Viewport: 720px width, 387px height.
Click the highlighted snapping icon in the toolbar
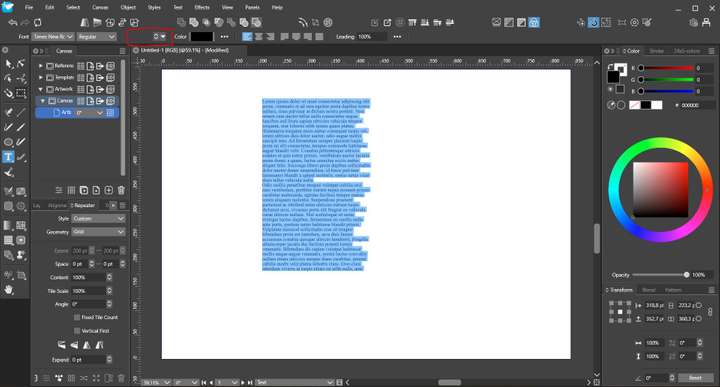tap(594, 22)
